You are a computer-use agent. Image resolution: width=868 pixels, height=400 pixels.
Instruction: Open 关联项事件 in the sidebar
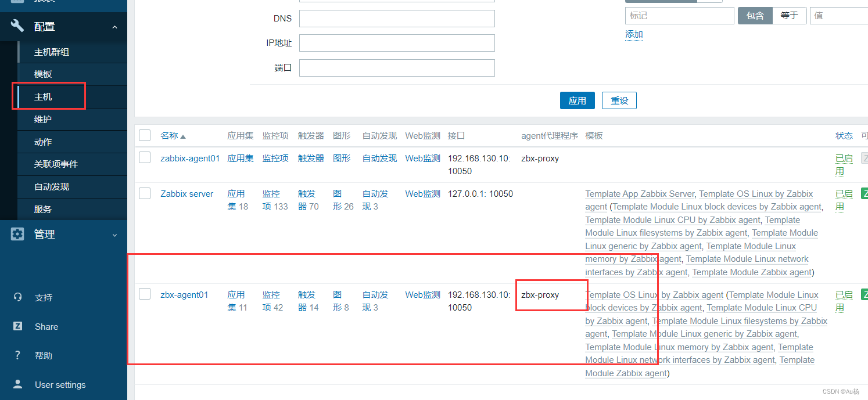click(73, 164)
